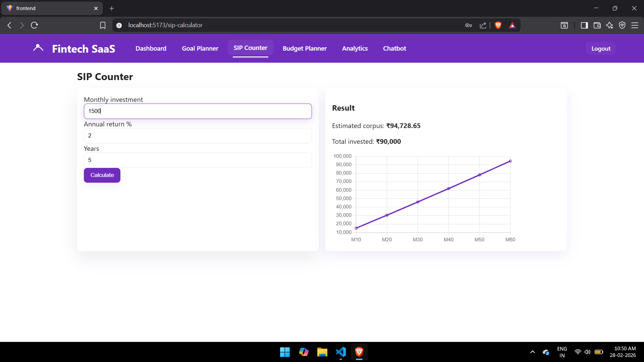The width and height of the screenshot is (644, 362).
Task: Reload the page with refresh icon
Action: (34, 25)
